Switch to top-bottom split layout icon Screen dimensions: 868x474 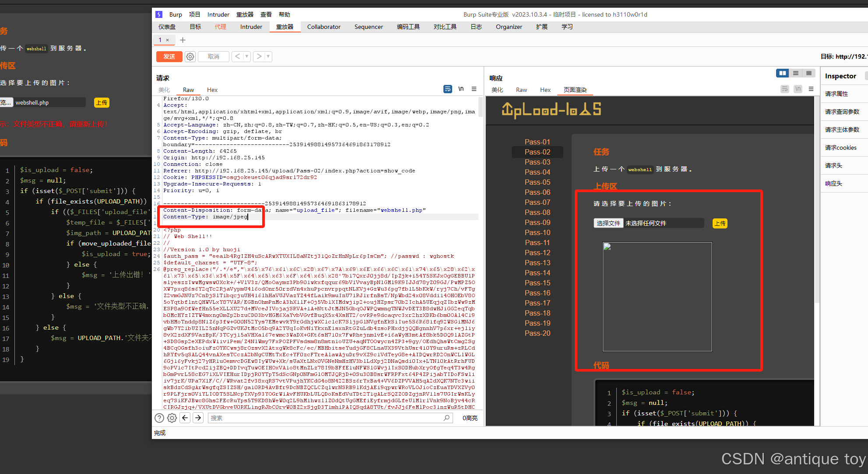point(796,73)
